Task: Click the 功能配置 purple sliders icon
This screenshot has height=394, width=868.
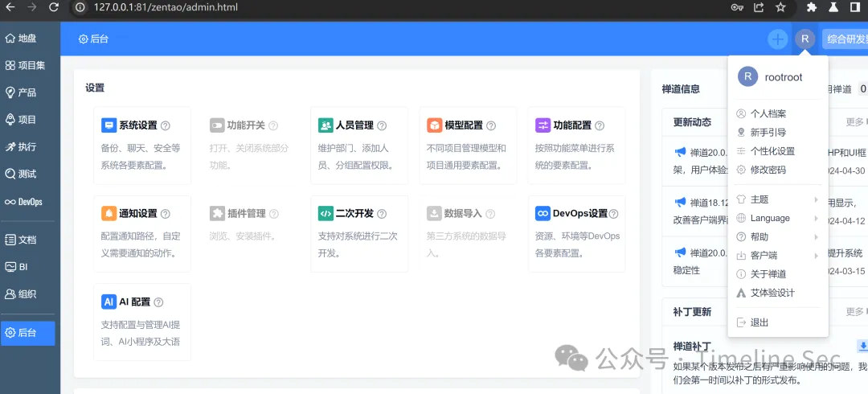Action: click(542, 125)
